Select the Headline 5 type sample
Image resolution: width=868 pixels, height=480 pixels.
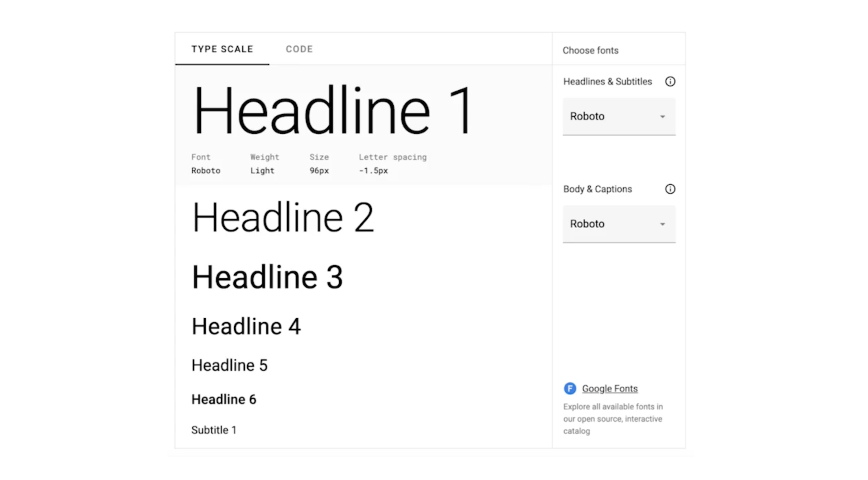click(x=229, y=365)
